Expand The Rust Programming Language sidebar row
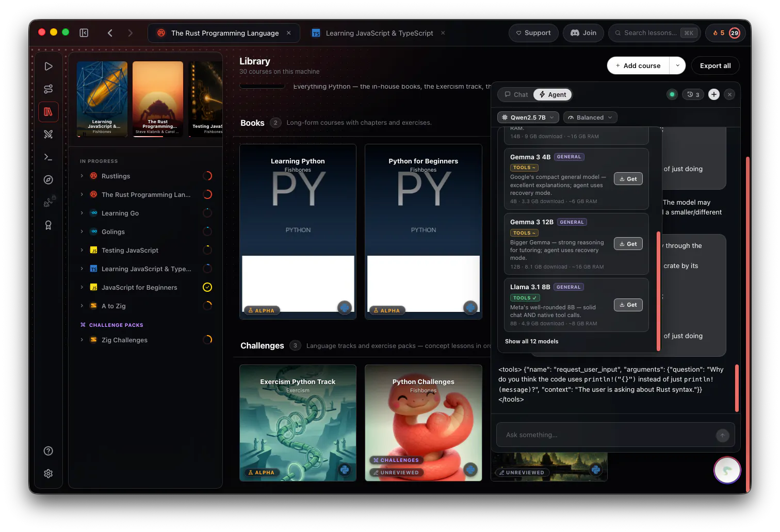 [x=82, y=194]
